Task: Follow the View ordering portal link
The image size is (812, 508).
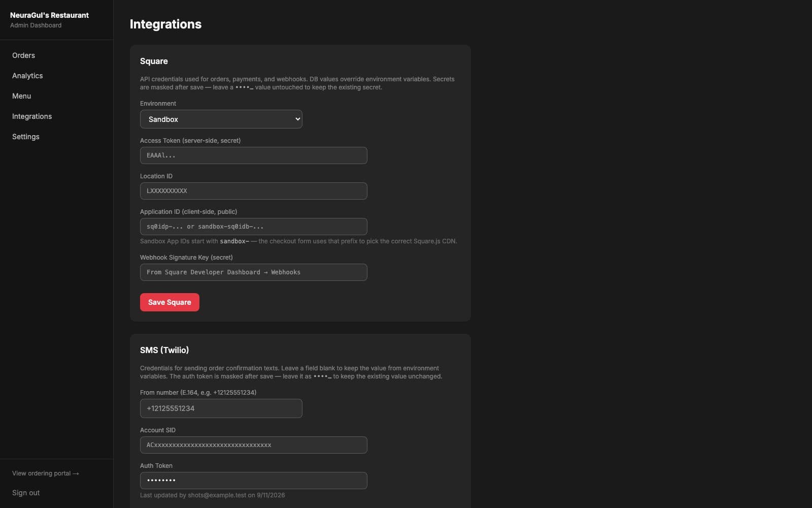Action: point(46,473)
